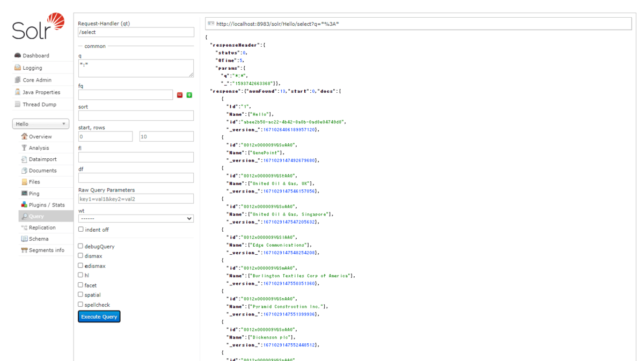Check the indent off option
This screenshot has width=644, height=361.
click(x=80, y=229)
